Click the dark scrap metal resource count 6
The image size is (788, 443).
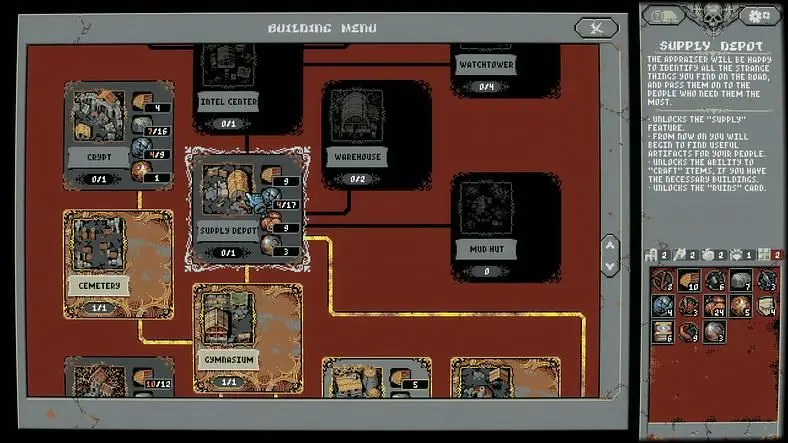point(715,280)
